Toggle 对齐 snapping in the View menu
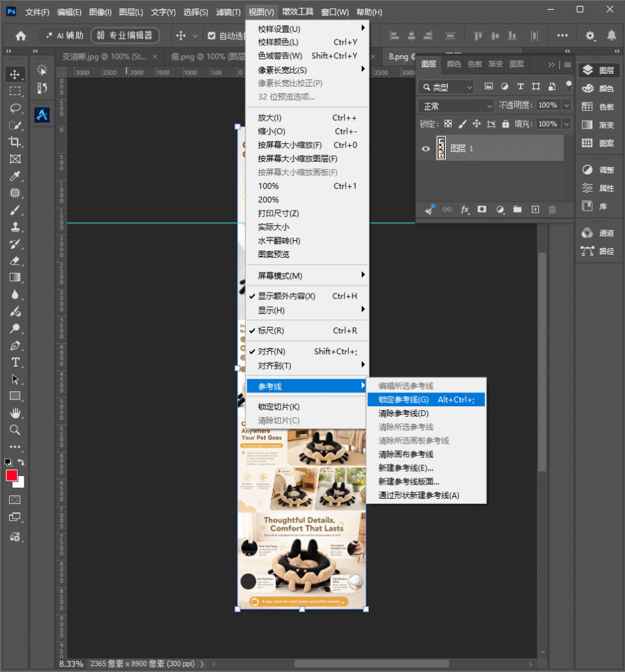The width and height of the screenshot is (625, 672). (307, 352)
